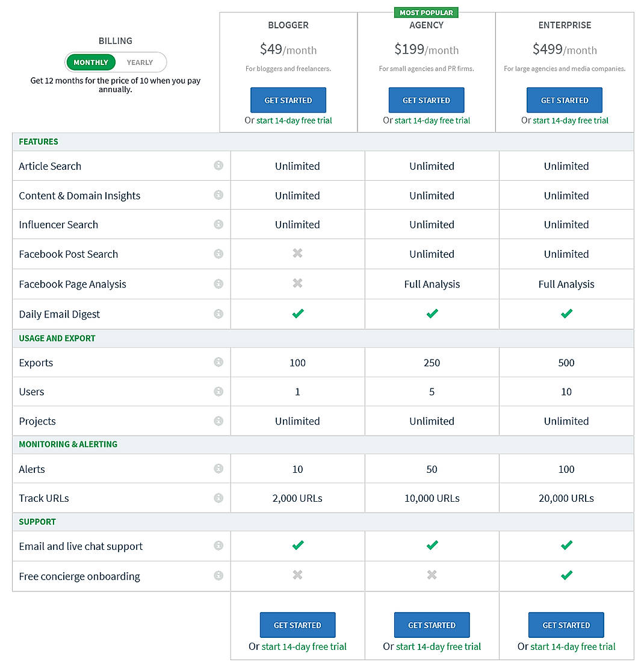Click info icon next to Article Search
This screenshot has width=644, height=671.
[x=218, y=166]
